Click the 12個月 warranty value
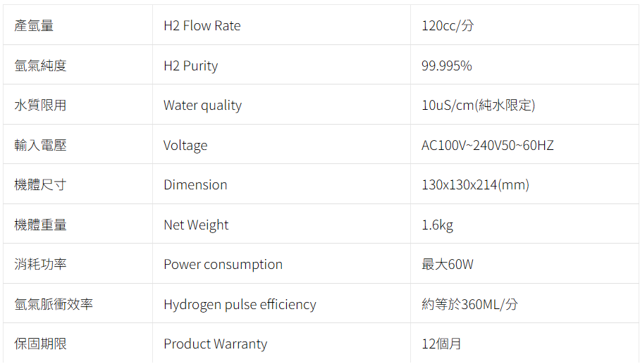 point(441,344)
